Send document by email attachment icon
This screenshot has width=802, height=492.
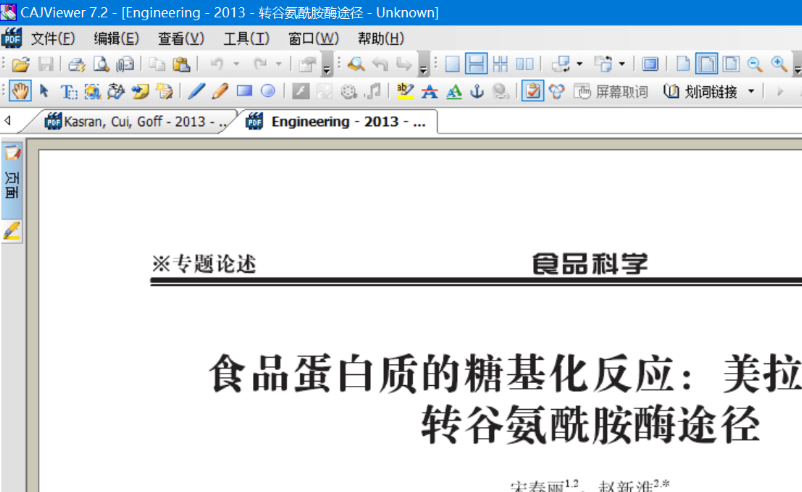point(125,64)
